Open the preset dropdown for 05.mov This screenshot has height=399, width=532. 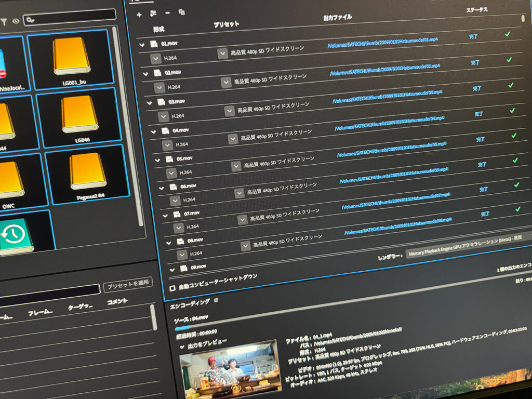click(x=235, y=166)
